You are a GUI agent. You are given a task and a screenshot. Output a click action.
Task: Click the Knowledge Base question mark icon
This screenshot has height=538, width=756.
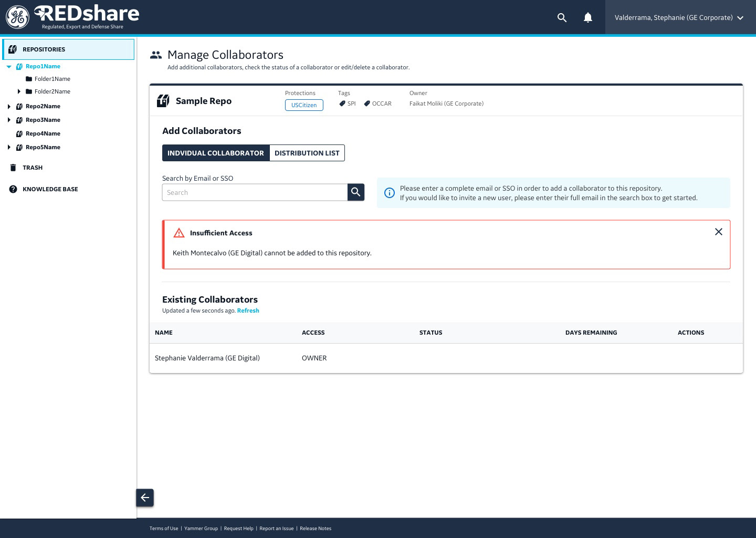tap(13, 189)
